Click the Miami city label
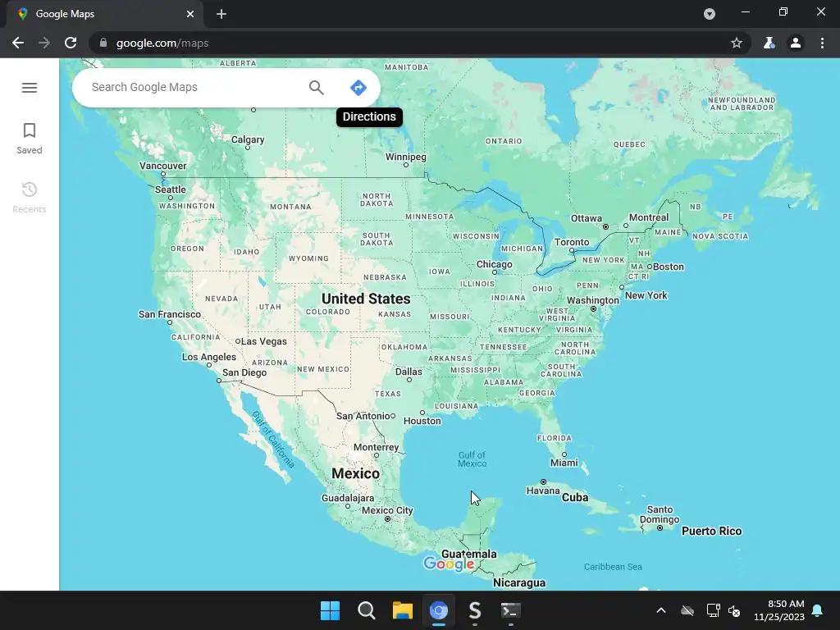 click(x=564, y=463)
